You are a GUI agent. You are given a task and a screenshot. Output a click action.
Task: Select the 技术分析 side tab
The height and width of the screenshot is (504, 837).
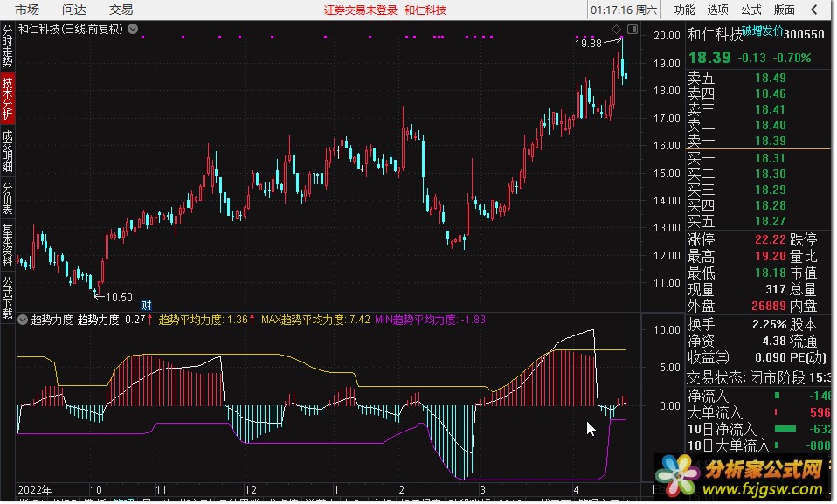coord(8,98)
